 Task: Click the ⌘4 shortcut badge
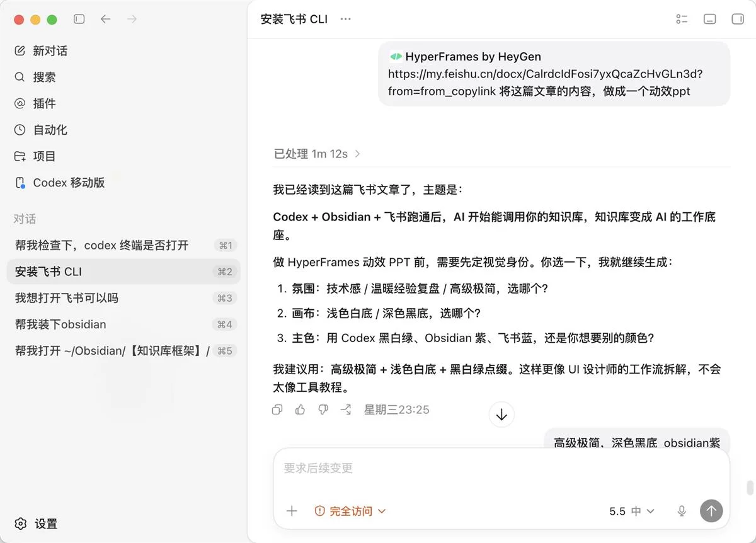click(x=225, y=325)
